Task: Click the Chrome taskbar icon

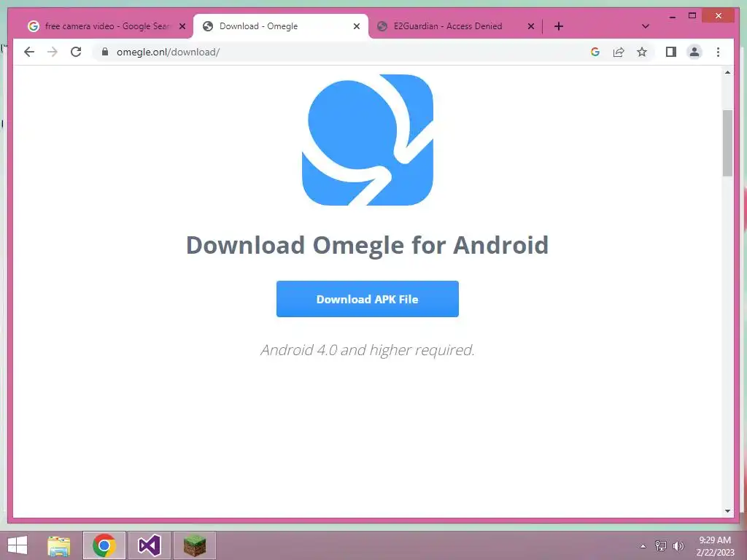Action: (x=104, y=545)
